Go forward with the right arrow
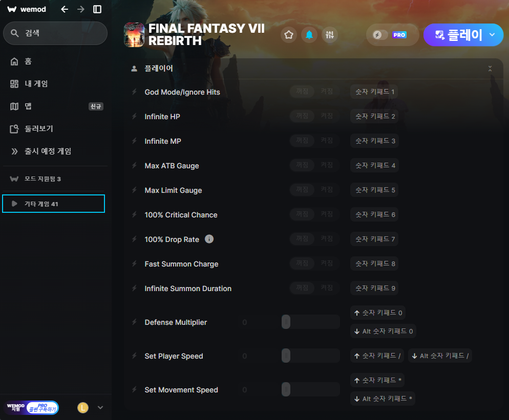 81,9
